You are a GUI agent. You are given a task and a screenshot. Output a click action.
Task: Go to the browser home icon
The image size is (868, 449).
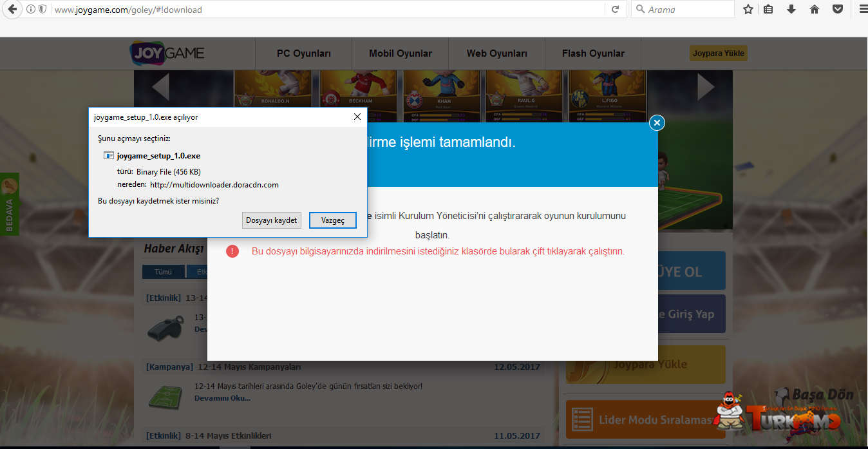pos(815,10)
